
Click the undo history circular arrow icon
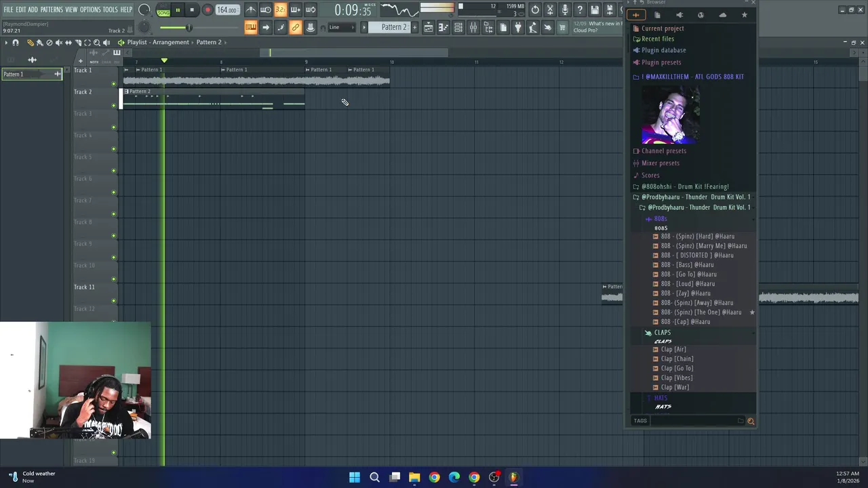pos(535,9)
